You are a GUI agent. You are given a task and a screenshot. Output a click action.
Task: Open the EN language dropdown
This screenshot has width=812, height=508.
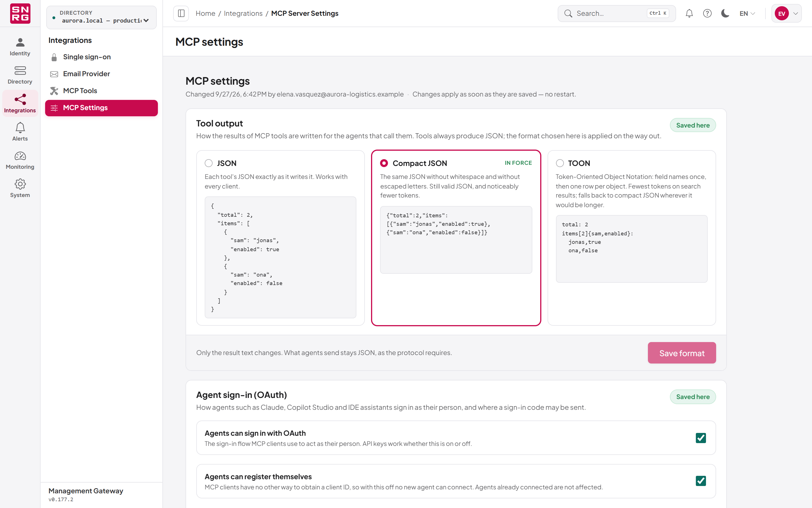(x=747, y=14)
